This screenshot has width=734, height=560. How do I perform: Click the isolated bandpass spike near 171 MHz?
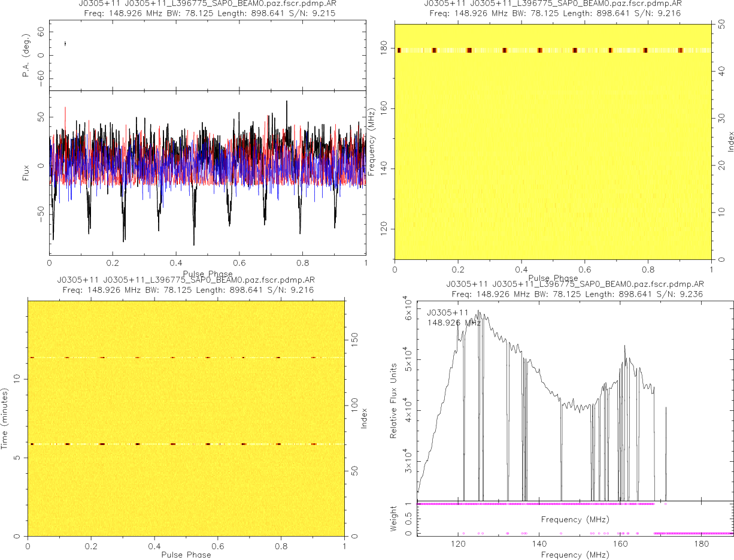pos(666,449)
